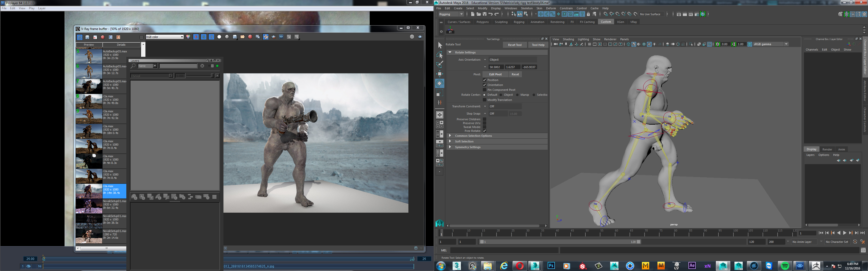This screenshot has width=868, height=271.
Task: Click the Maya lock selection padlock icon
Action: (x=588, y=14)
